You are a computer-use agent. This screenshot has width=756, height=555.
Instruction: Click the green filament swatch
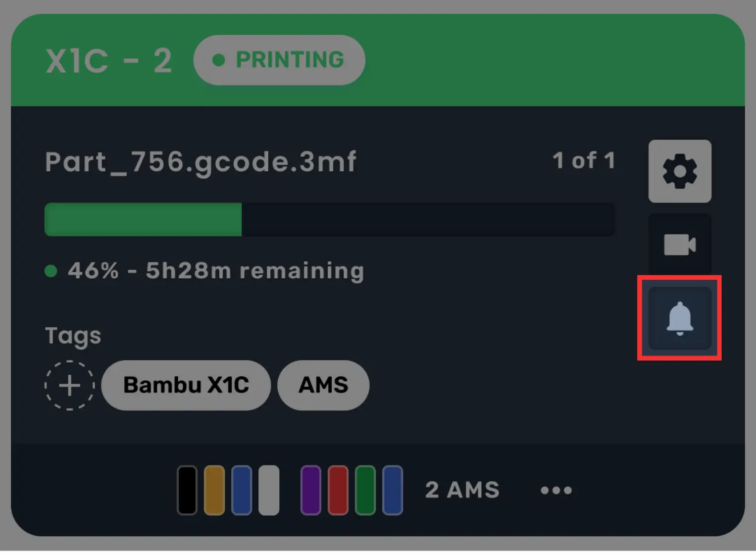point(365,490)
